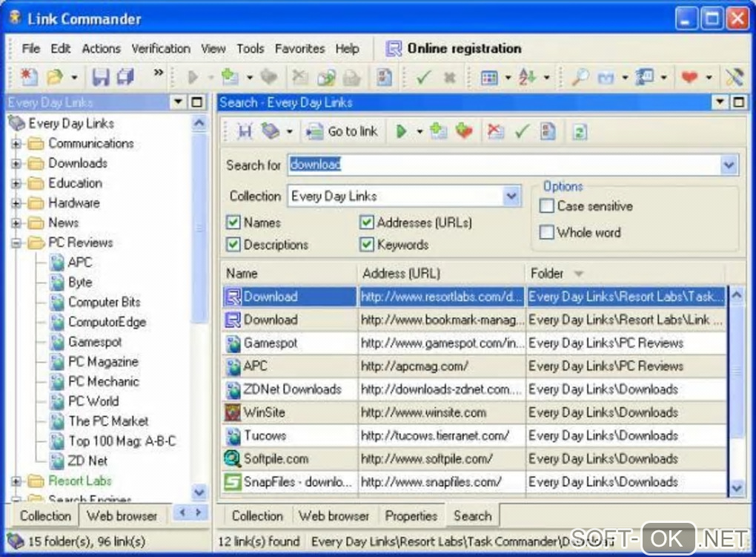756x557 pixels.
Task: Maximize the search panel with square button
Action: (x=739, y=102)
